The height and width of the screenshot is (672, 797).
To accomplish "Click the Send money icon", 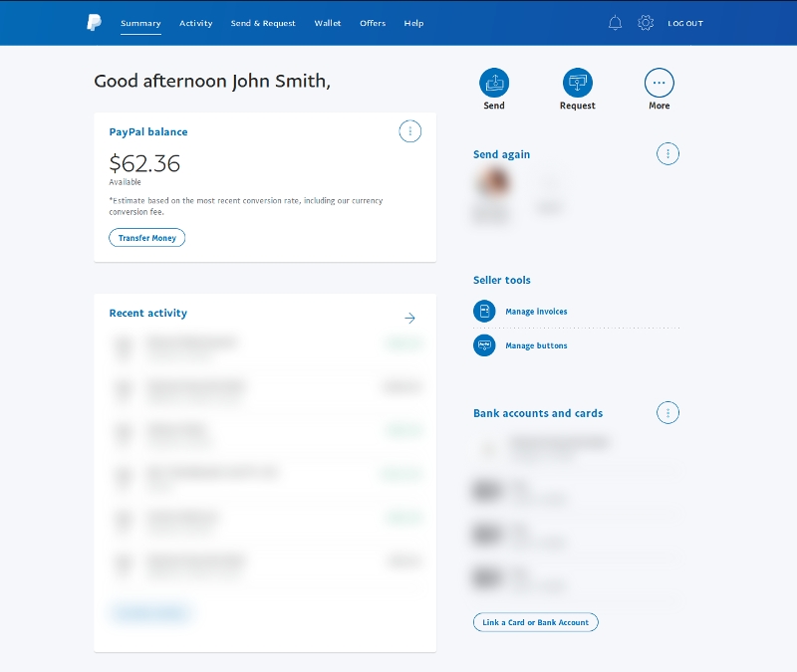I will pyautogui.click(x=494, y=83).
